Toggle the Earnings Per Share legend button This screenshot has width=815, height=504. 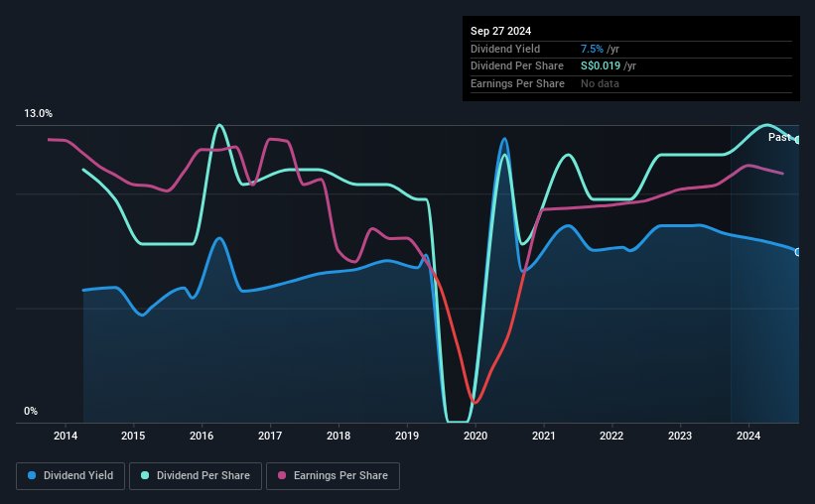(333, 476)
